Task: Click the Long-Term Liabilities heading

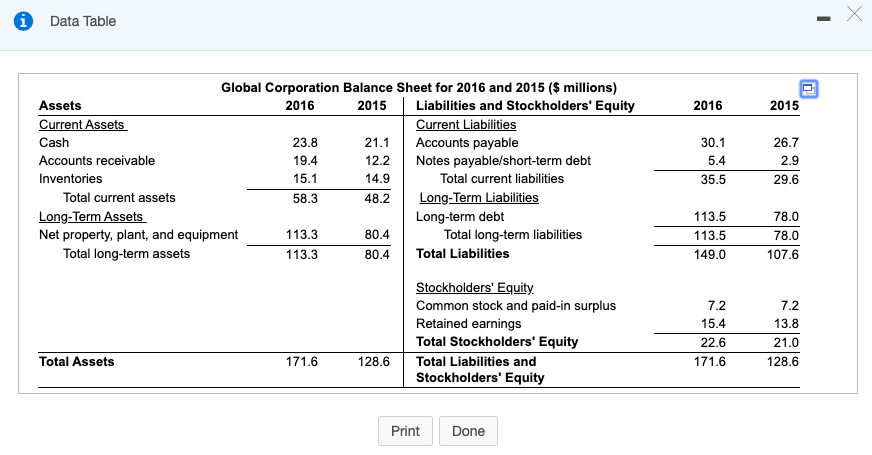Action: (479, 197)
